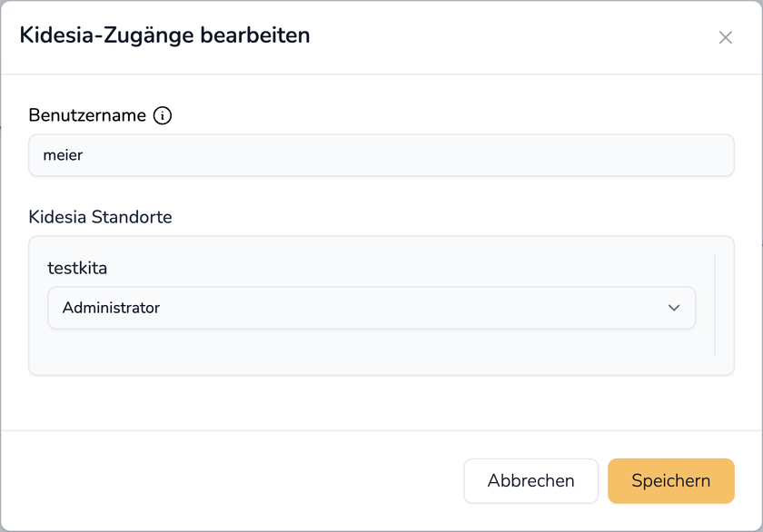This screenshot has height=532, width=763.
Task: Click the chevron arrow in the role selector
Action: click(x=674, y=308)
